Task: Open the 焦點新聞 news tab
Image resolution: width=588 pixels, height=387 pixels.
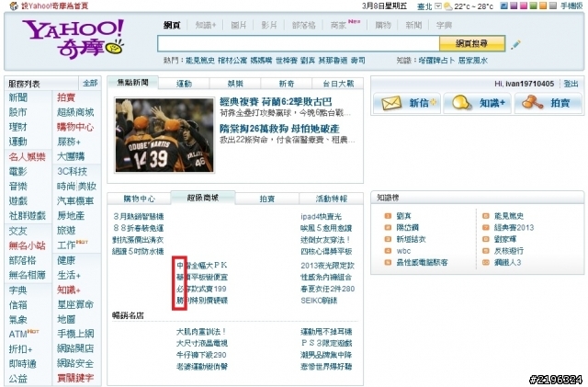Action: pos(132,83)
